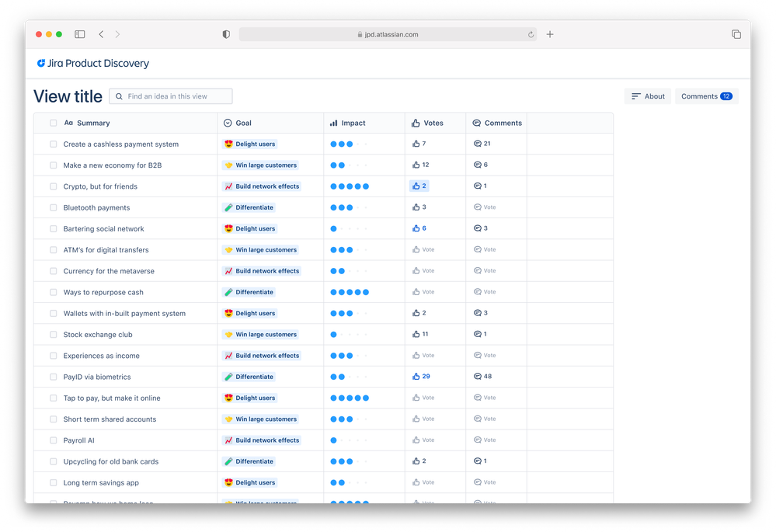This screenshot has width=776, height=532.
Task: Tick the Payroll AI checkbox
Action: (x=54, y=440)
